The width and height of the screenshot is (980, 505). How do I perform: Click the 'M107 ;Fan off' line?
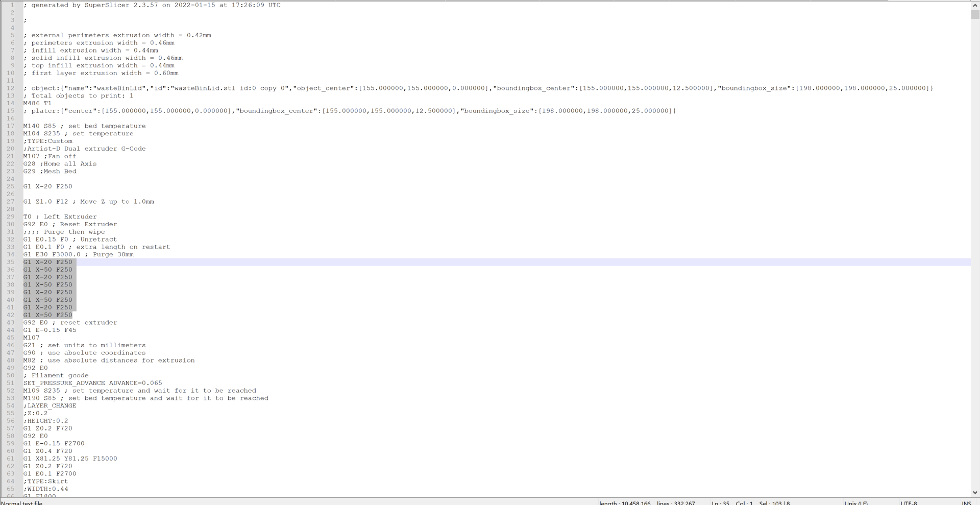pyautogui.click(x=50, y=156)
